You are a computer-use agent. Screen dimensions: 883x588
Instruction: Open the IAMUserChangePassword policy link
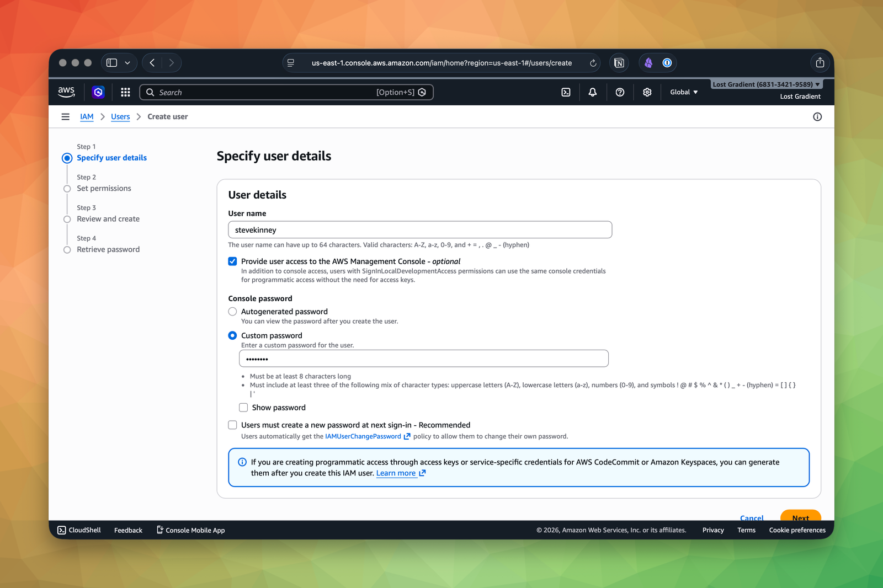point(363,436)
